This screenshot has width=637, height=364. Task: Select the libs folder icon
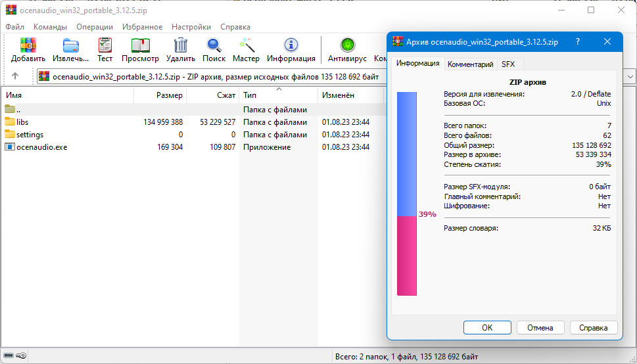[10, 122]
